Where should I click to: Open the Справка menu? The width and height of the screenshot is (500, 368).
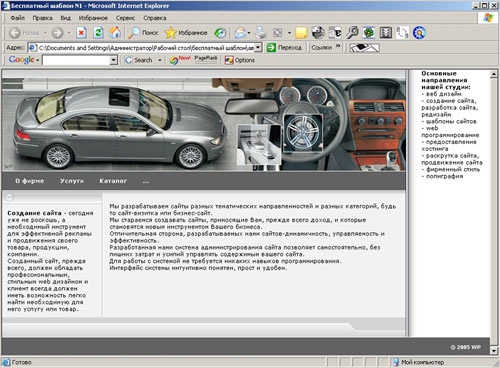pos(155,18)
